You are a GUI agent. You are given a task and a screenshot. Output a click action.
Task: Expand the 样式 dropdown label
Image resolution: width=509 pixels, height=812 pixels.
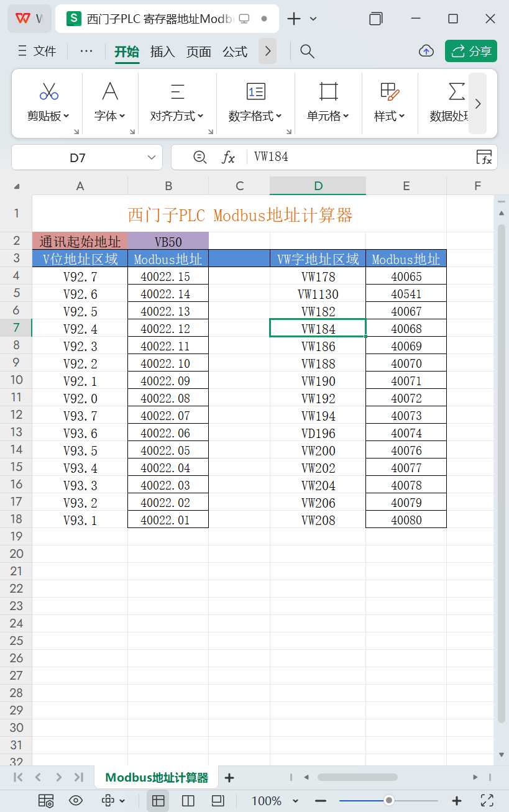point(390,116)
